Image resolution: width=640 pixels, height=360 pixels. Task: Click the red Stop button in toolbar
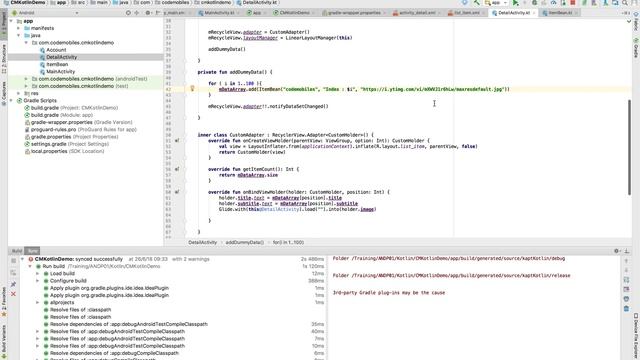573,2
